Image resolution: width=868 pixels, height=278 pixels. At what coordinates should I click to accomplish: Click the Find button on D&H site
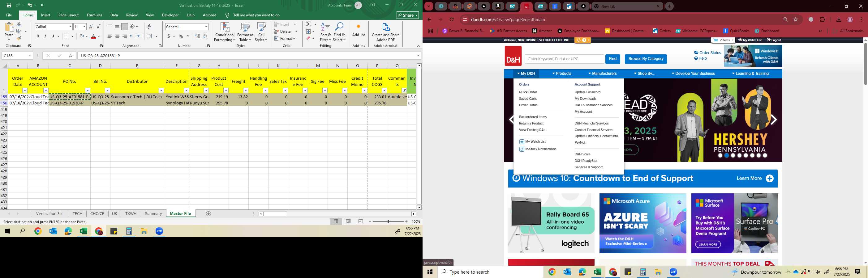pyautogui.click(x=612, y=59)
